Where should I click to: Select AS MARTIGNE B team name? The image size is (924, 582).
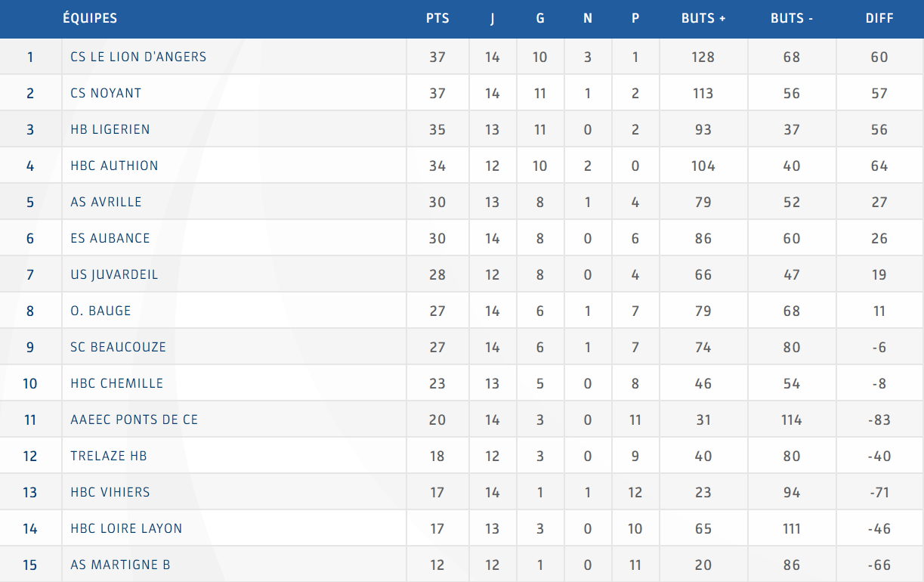coord(120,565)
